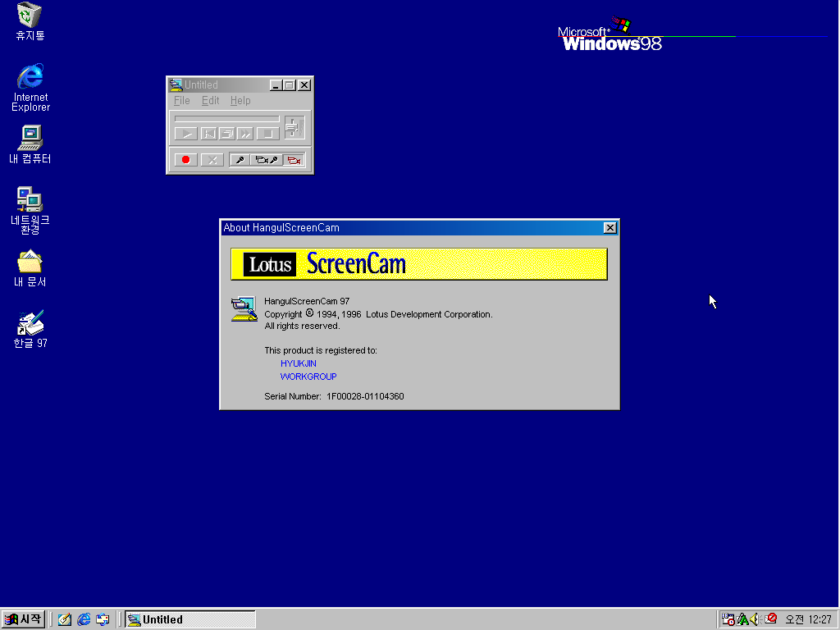
Task: Click the clock showing 오전 12:27
Action: click(x=808, y=620)
